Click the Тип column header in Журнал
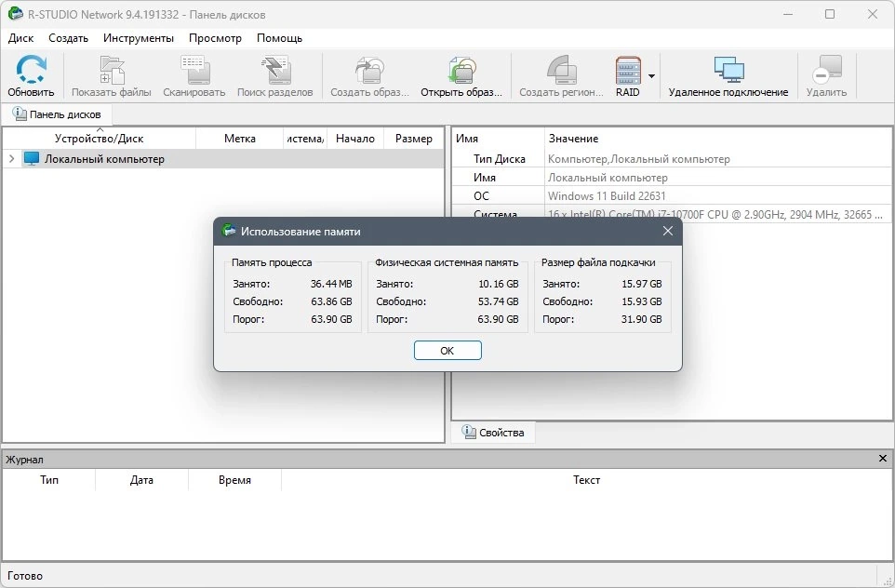Screen dimensions: 895x588 click(x=49, y=479)
